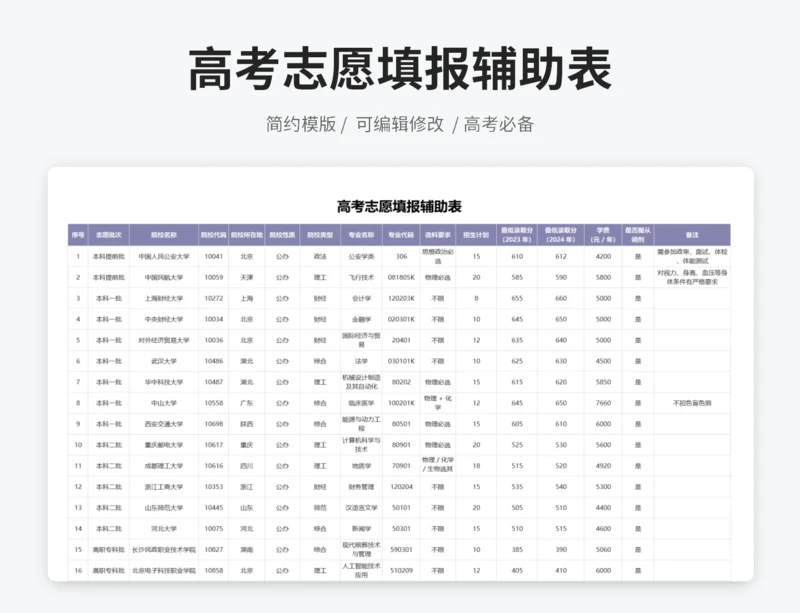800x613 pixels.
Task: Click the '物理 + 化学' subject requirement cell
Action: [438, 403]
